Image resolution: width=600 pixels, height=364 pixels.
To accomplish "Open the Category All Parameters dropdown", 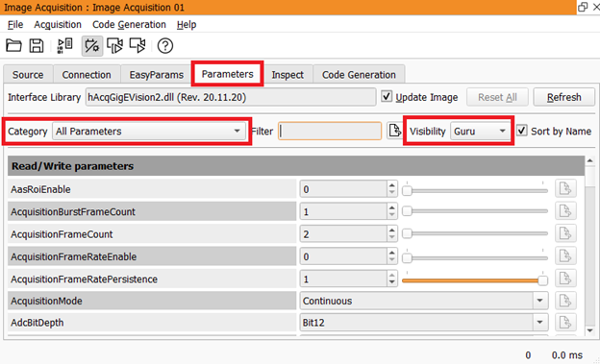I will click(x=149, y=132).
